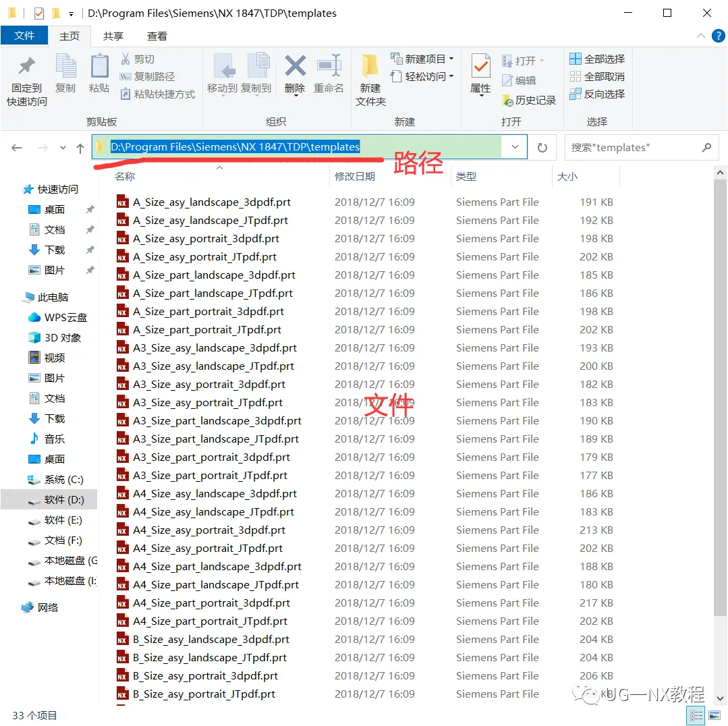The width and height of the screenshot is (728, 726).
Task: Go up one folder level arrow
Action: pos(80,148)
